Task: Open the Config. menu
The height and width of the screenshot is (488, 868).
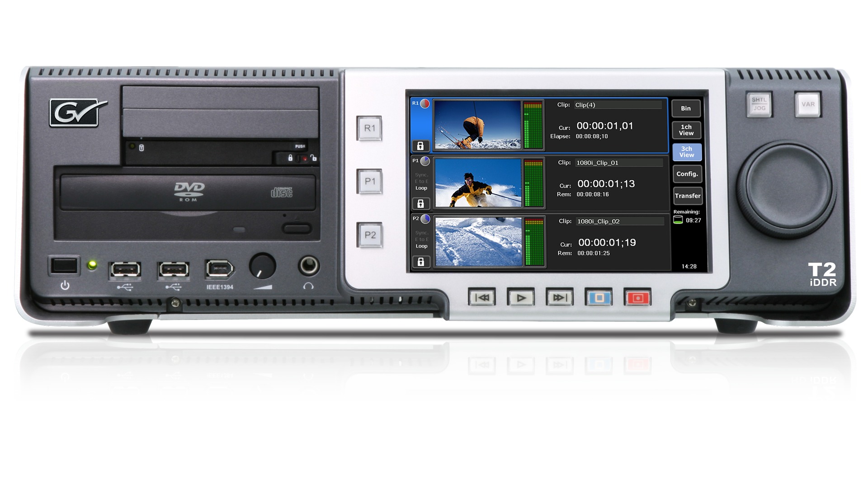Action: (x=687, y=174)
